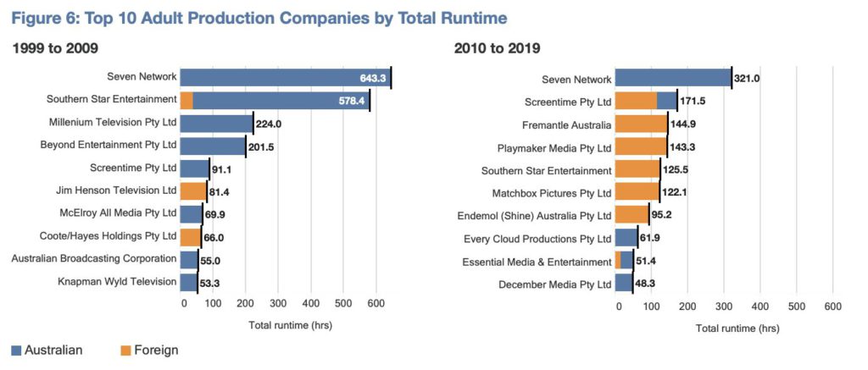The width and height of the screenshot is (868, 370).
Task: Select the 'Millenium Television Pty Ltd' label
Action: 113,122
